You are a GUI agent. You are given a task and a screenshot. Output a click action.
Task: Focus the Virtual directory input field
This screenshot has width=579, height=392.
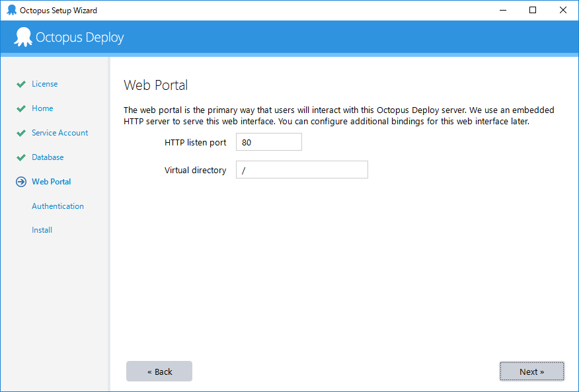[x=302, y=170]
